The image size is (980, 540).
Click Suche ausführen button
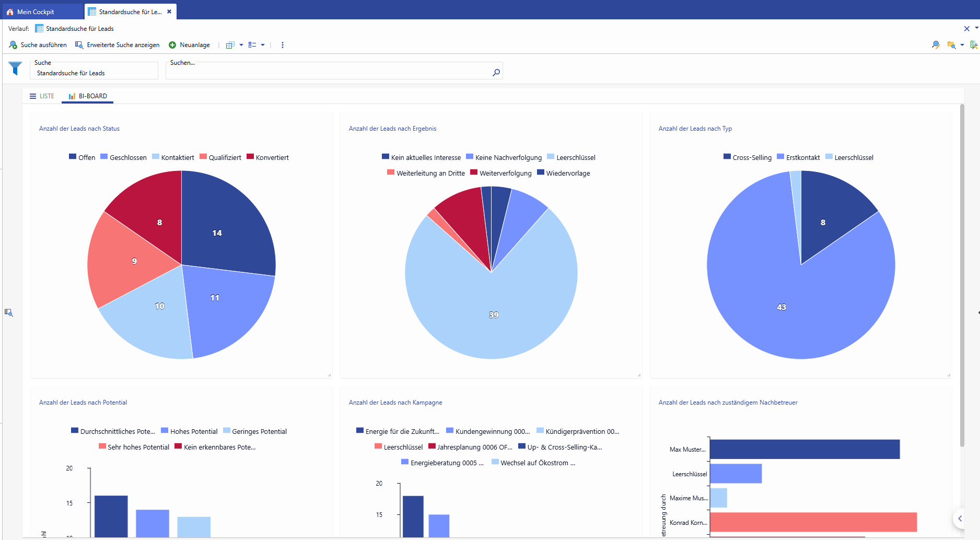[x=38, y=45]
